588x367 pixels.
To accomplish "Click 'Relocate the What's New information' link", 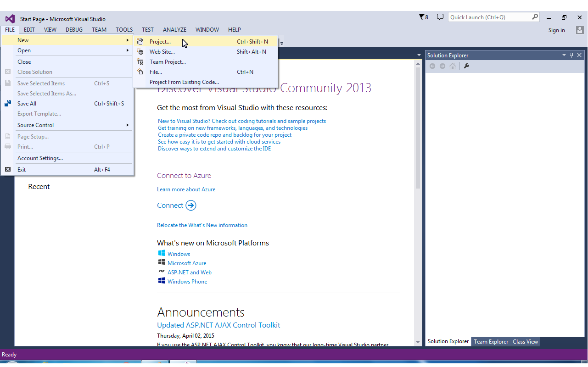I will point(202,225).
